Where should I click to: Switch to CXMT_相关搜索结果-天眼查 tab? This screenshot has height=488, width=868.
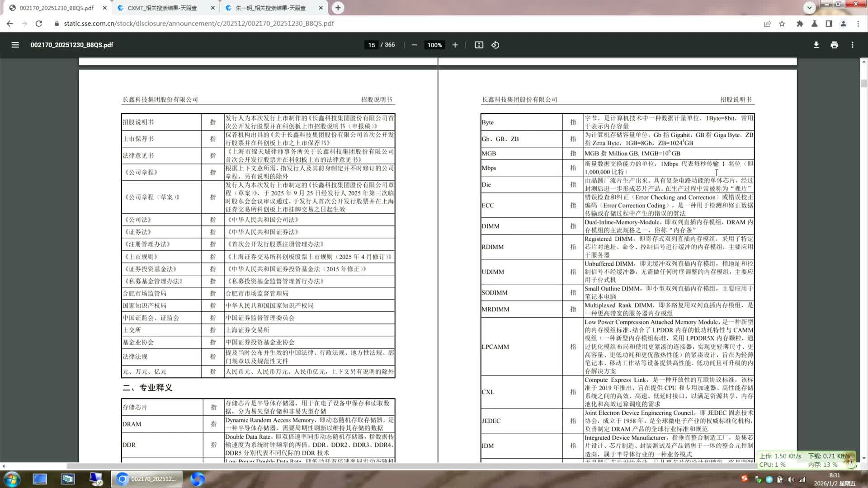click(x=163, y=8)
